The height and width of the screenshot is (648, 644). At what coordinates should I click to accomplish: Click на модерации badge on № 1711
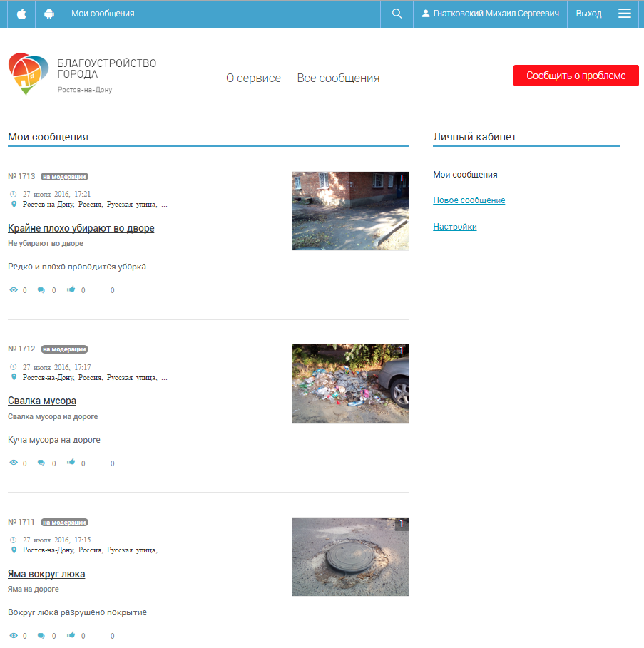tap(64, 523)
